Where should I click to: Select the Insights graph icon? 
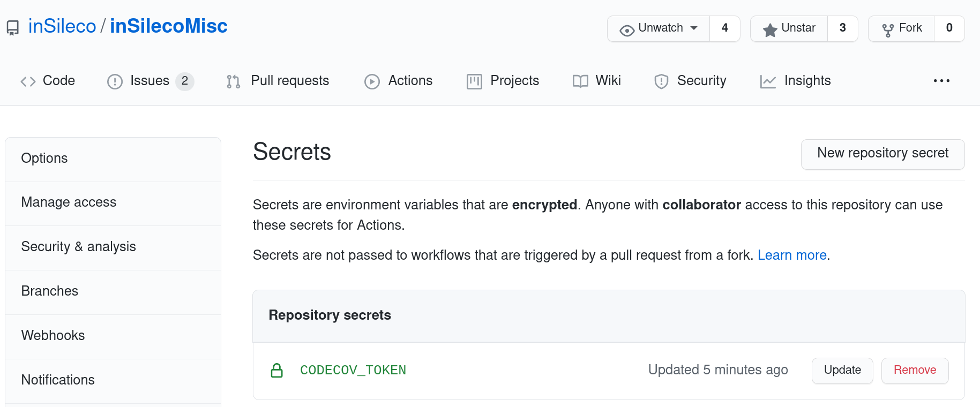click(768, 81)
